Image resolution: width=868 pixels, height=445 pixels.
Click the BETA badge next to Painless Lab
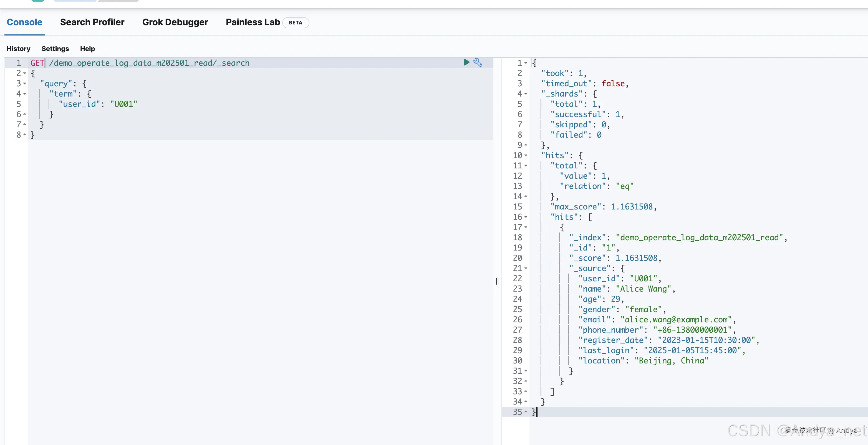295,22
